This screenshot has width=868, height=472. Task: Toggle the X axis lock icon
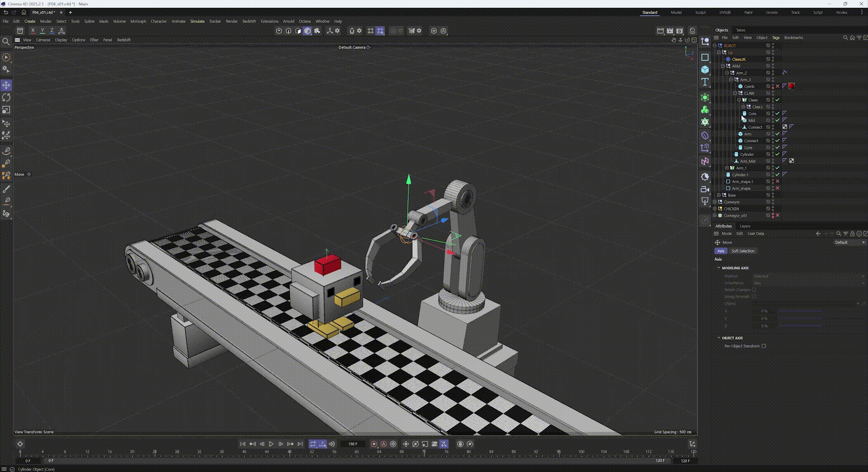click(33, 31)
